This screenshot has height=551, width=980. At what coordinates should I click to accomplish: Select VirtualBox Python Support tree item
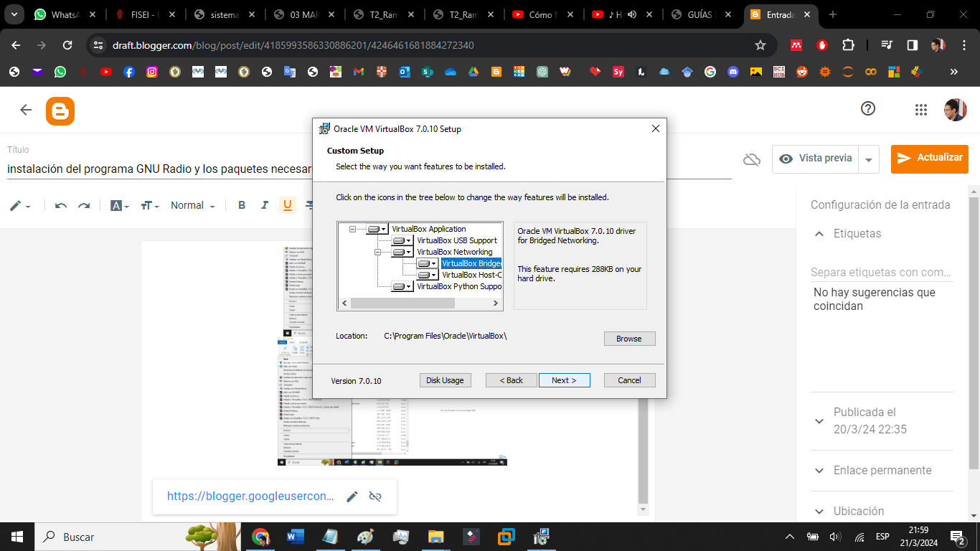[x=459, y=286]
